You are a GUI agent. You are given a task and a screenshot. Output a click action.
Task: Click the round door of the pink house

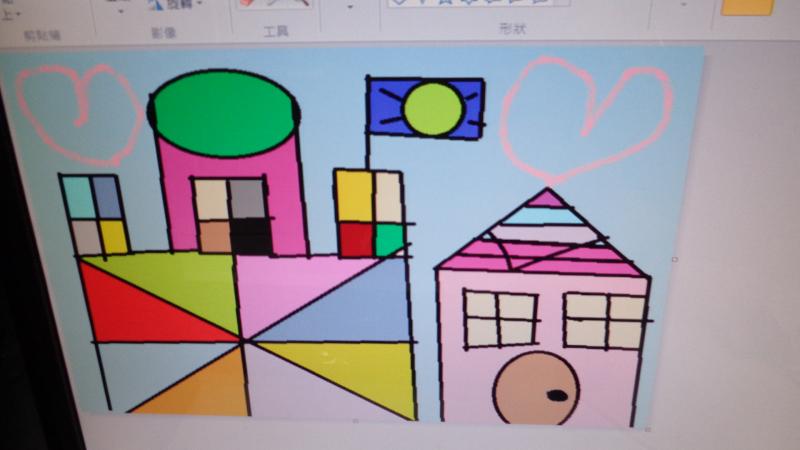537,389
